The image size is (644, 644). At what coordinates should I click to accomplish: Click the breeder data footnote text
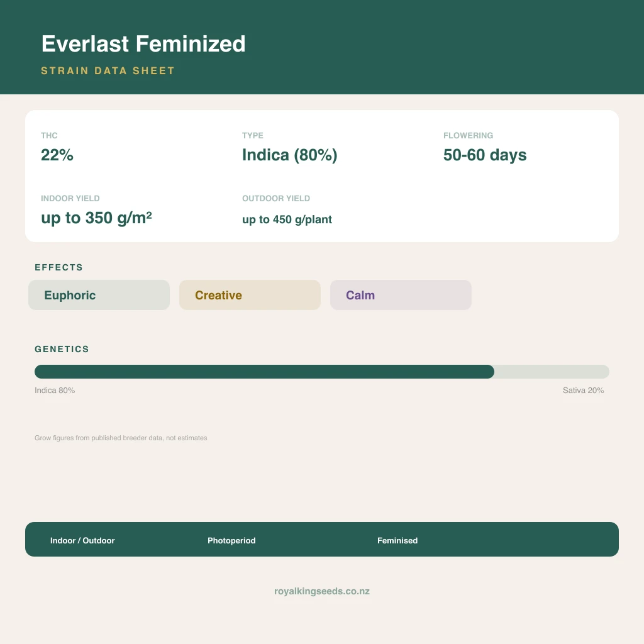pyautogui.click(x=121, y=438)
